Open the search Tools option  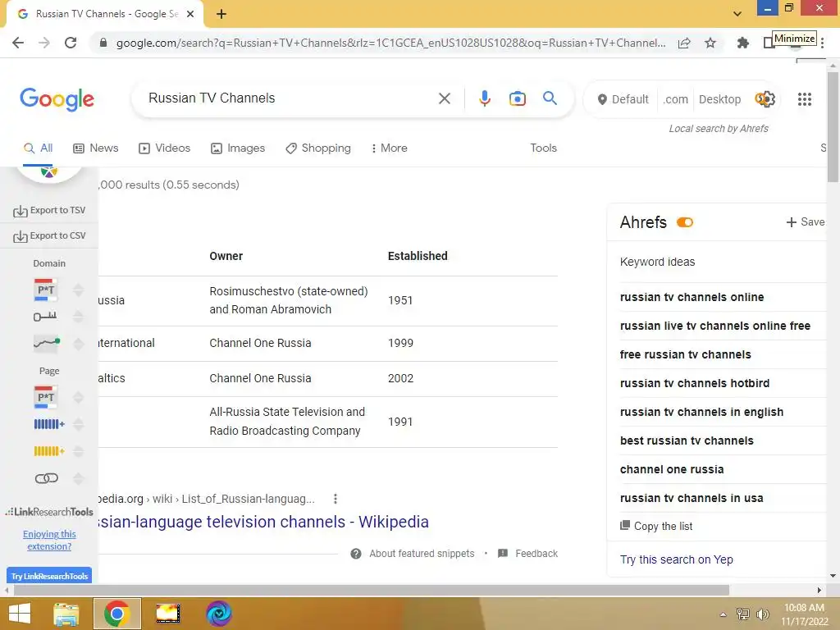coord(543,148)
